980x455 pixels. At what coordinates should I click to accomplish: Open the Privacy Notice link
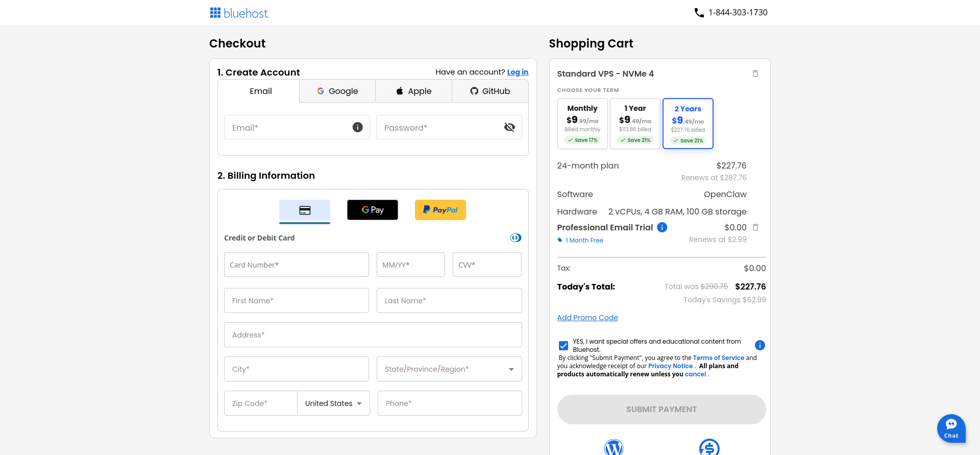pyautogui.click(x=670, y=366)
